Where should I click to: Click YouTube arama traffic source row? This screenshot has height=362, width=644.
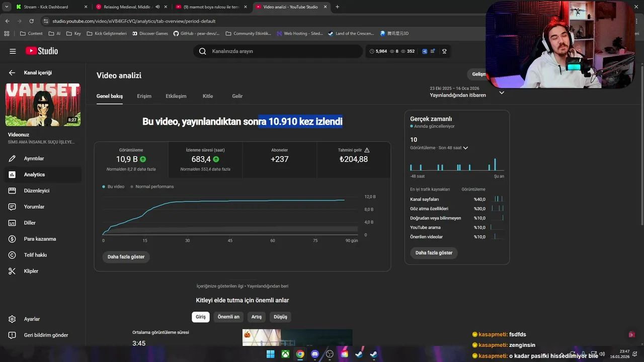click(x=457, y=227)
